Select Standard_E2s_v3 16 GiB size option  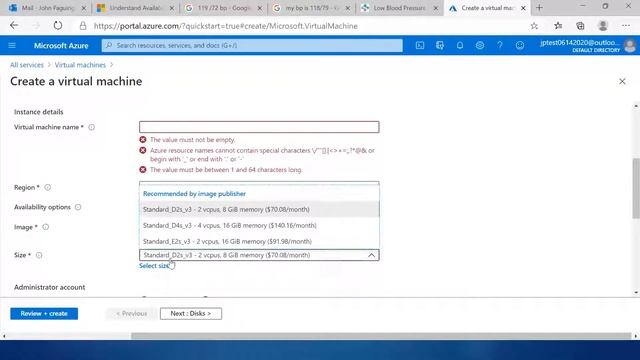[x=259, y=241]
